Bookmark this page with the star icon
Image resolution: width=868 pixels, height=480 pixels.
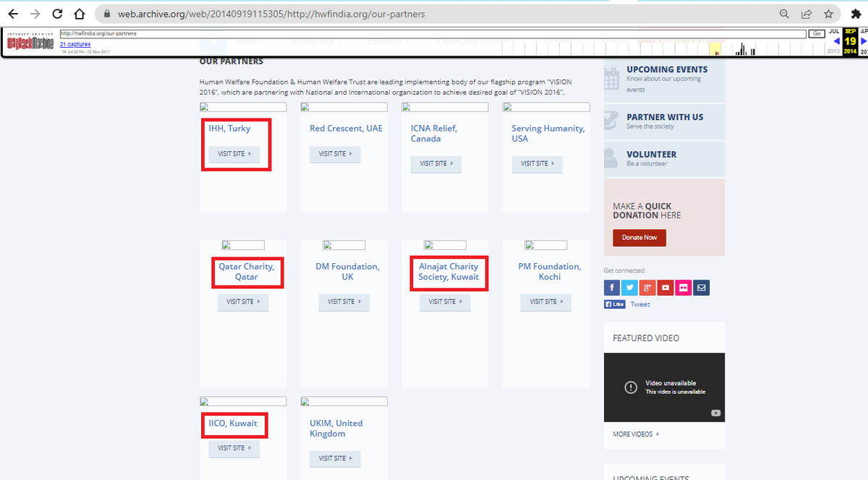(828, 14)
